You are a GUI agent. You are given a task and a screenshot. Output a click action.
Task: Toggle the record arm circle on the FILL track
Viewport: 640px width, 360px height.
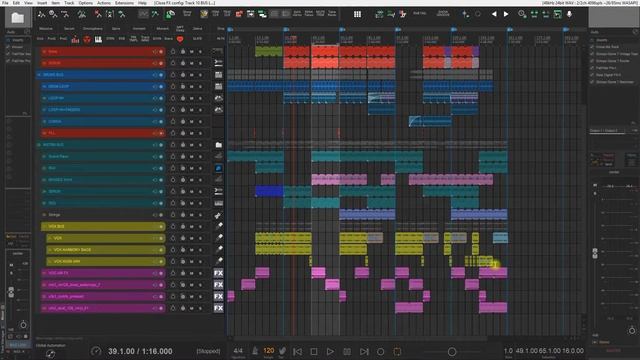[x=161, y=133]
